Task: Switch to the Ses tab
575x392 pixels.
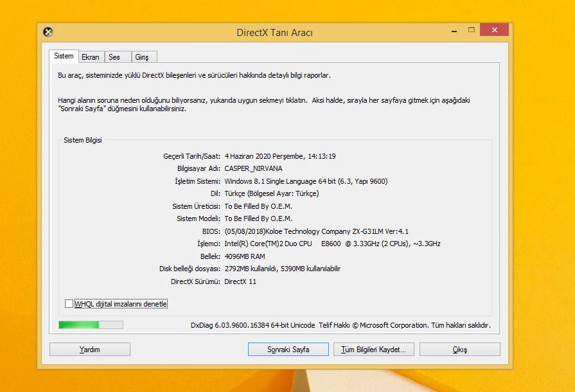Action: (x=118, y=57)
